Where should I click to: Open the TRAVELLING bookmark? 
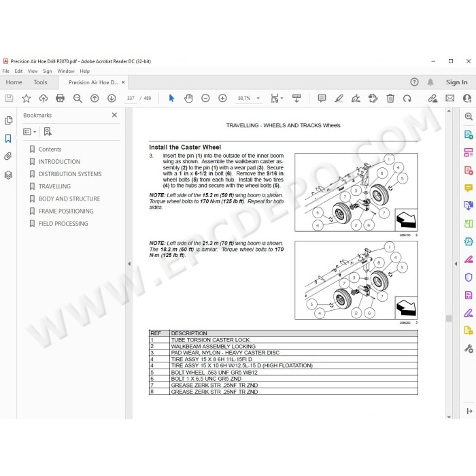tap(54, 186)
